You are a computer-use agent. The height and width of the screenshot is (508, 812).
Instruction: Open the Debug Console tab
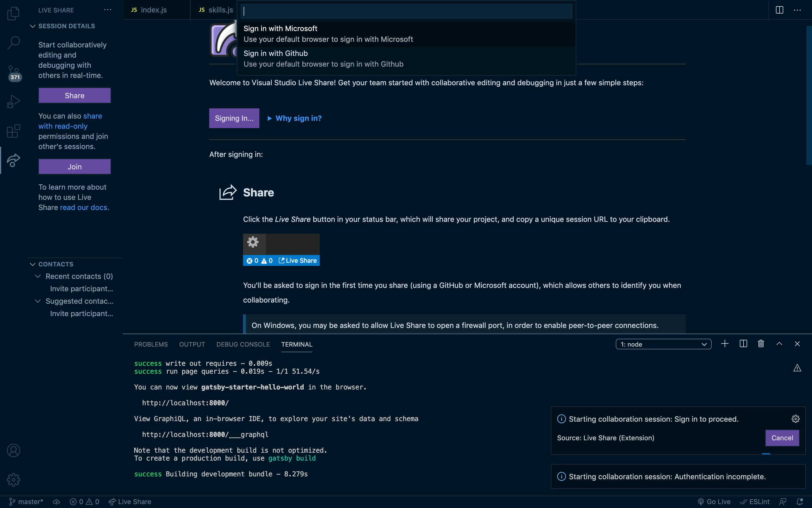coord(243,344)
